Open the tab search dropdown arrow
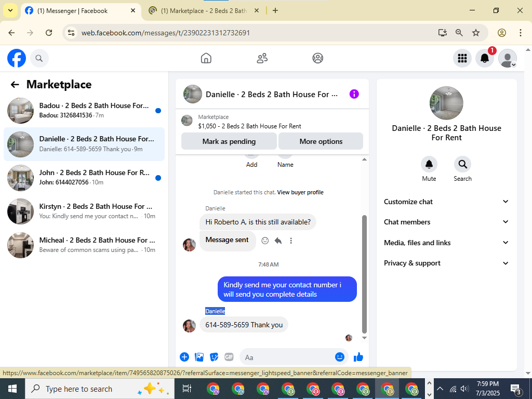Screen dimensions: 532x399 coord(10,10)
